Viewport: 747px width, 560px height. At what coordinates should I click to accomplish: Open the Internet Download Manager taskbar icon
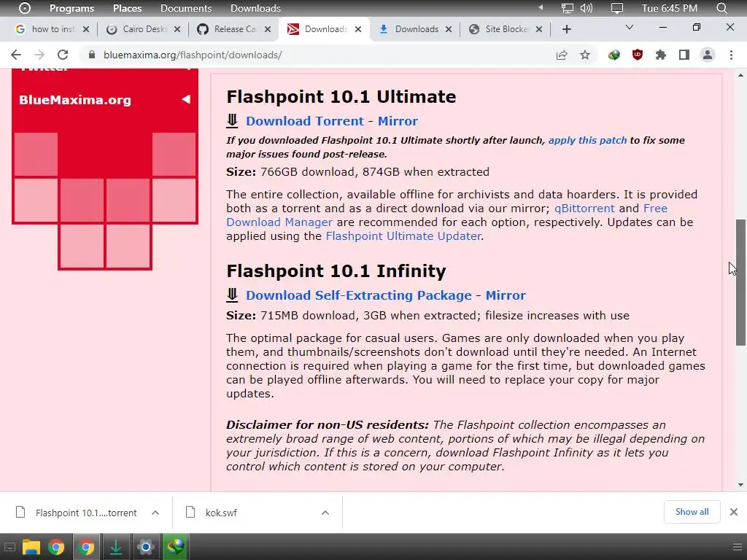click(x=175, y=547)
